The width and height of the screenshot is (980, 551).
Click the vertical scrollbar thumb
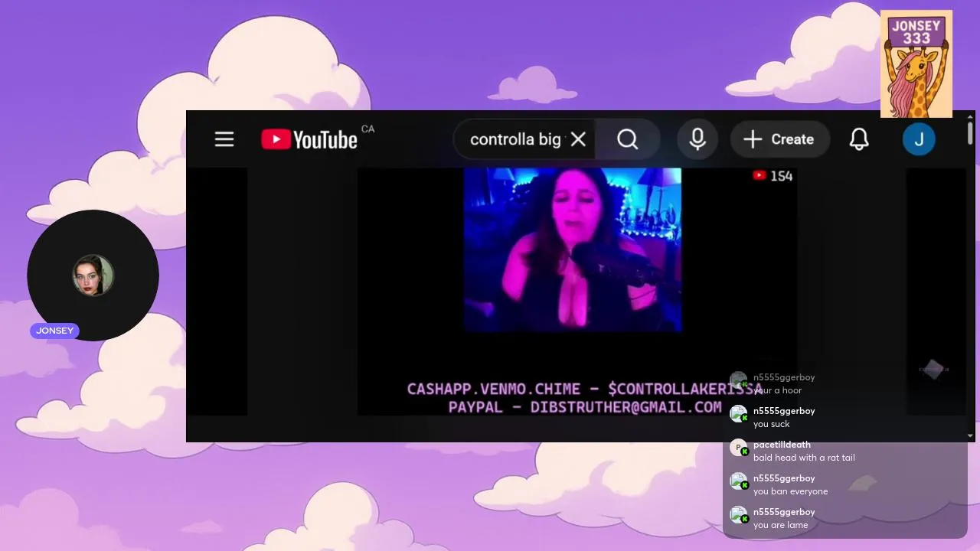pyautogui.click(x=970, y=132)
